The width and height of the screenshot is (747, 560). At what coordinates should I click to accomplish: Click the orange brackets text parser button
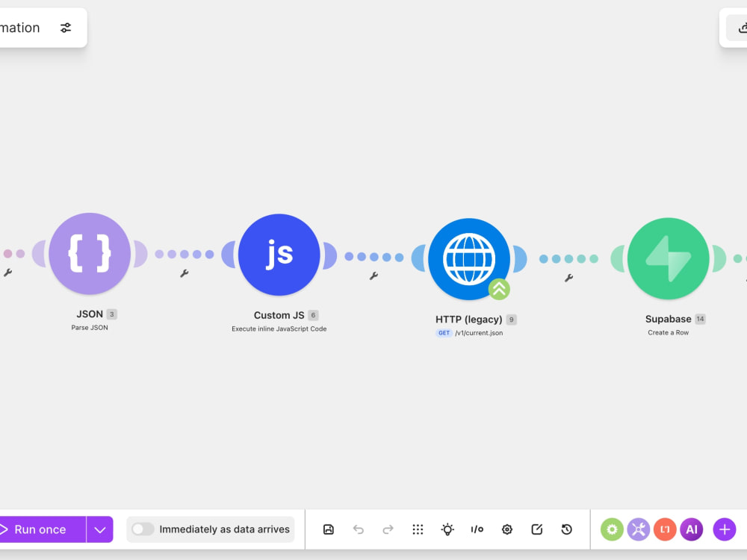pyautogui.click(x=665, y=529)
